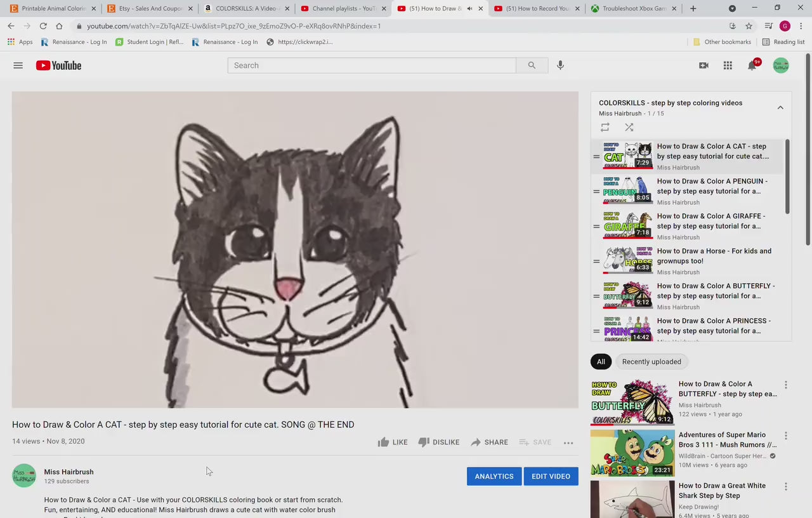
Task: Collapse the COLORSKILLS playlist panel
Action: tap(780, 108)
